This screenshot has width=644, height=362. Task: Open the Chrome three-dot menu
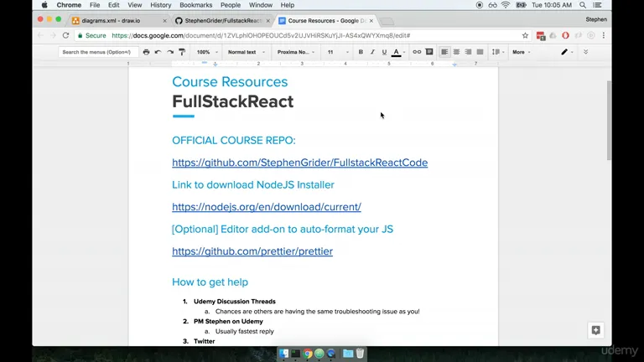604,36
